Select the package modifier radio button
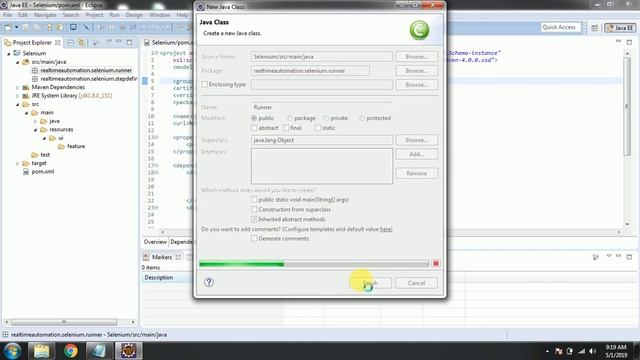Screen dimensions: 640x360 tap(290, 118)
